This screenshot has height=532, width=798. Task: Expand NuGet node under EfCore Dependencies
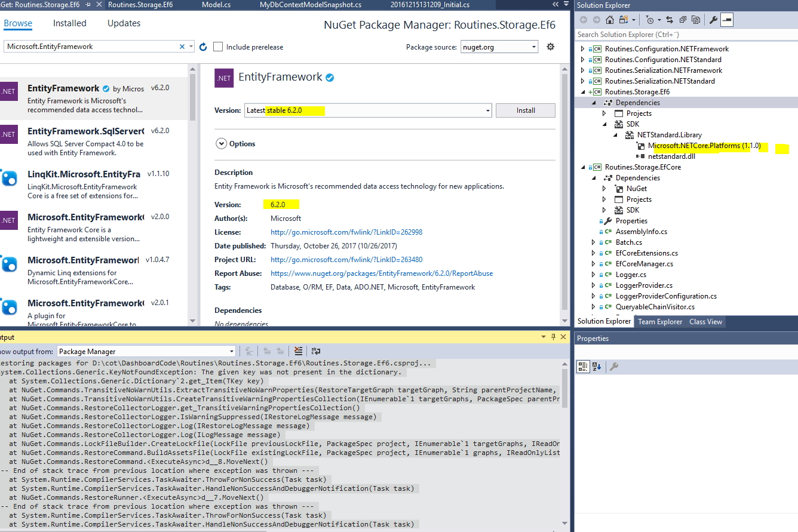[604, 189]
